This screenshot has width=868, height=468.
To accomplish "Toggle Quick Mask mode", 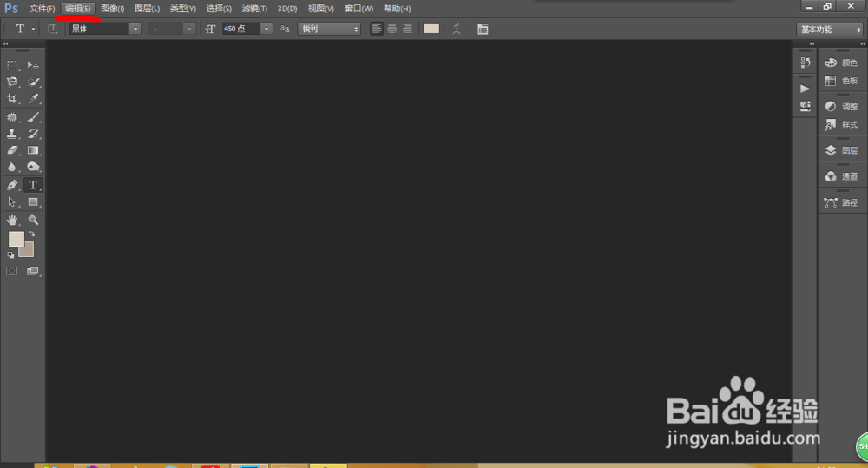I will click(11, 271).
